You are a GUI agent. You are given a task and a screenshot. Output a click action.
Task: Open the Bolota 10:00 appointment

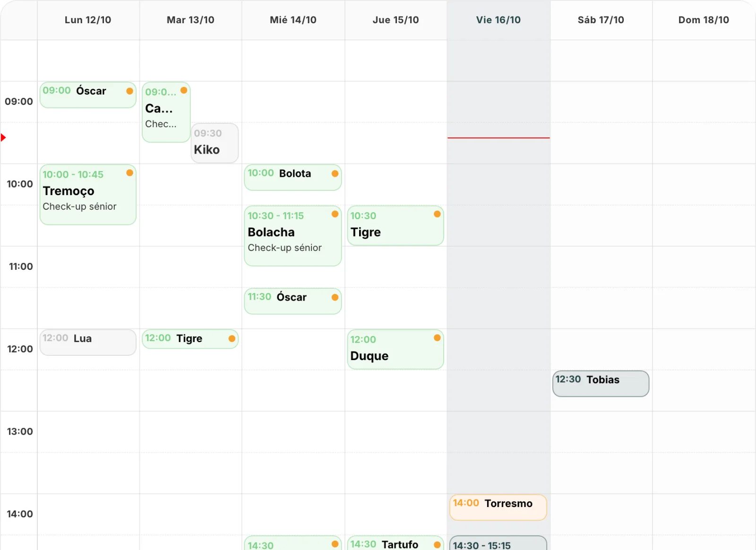(292, 177)
